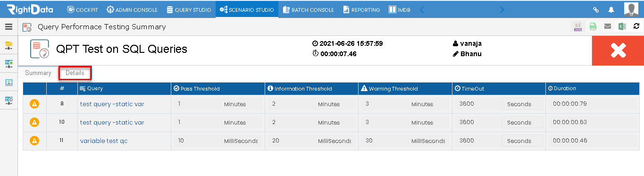Viewport: 644px width, 176px height.
Task: Switch to the Details tab
Action: coord(75,73)
